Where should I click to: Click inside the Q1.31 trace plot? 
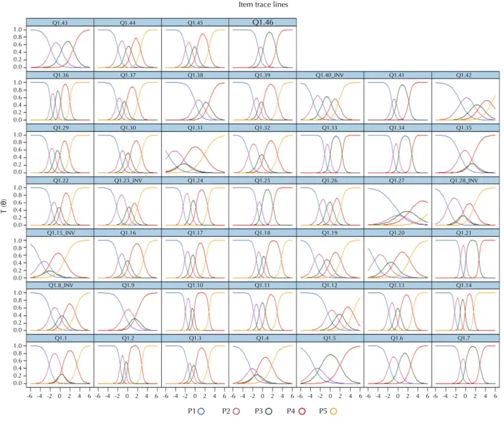[195, 154]
